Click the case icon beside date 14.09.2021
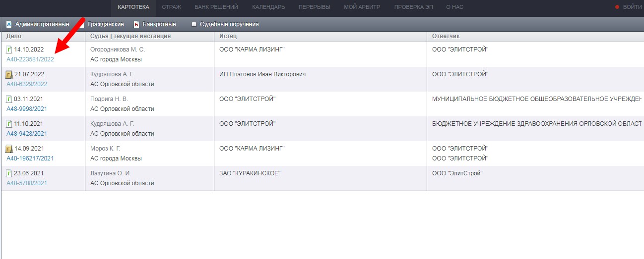Screen dimensions: 644x259 [x=9, y=149]
